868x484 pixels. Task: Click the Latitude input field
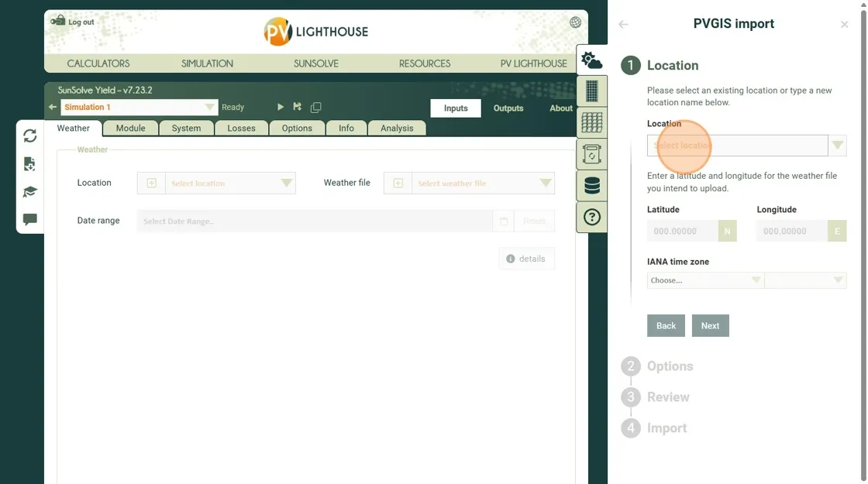(x=682, y=232)
